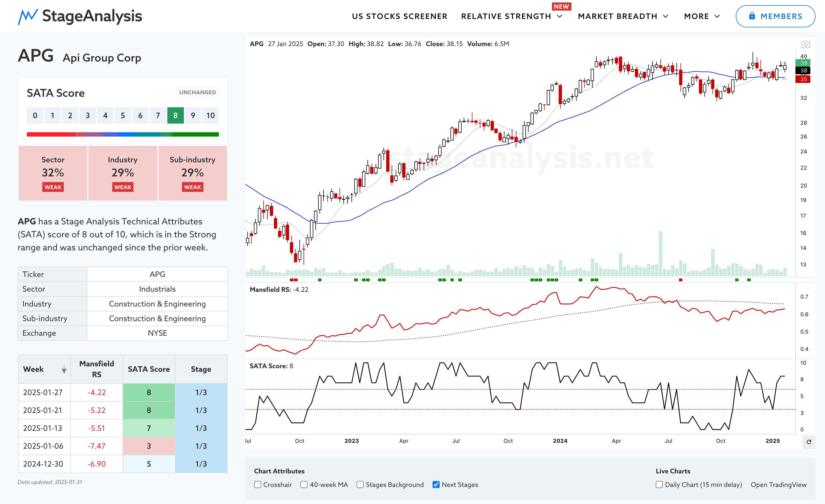Click the lock icon in Members button

click(x=752, y=16)
